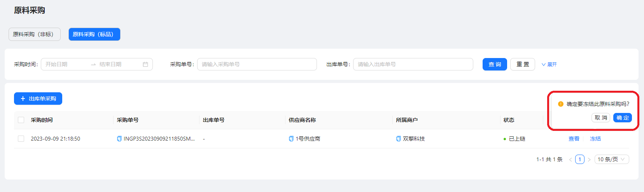Click the 重置 reset button
The image size is (644, 192).
(523, 64)
